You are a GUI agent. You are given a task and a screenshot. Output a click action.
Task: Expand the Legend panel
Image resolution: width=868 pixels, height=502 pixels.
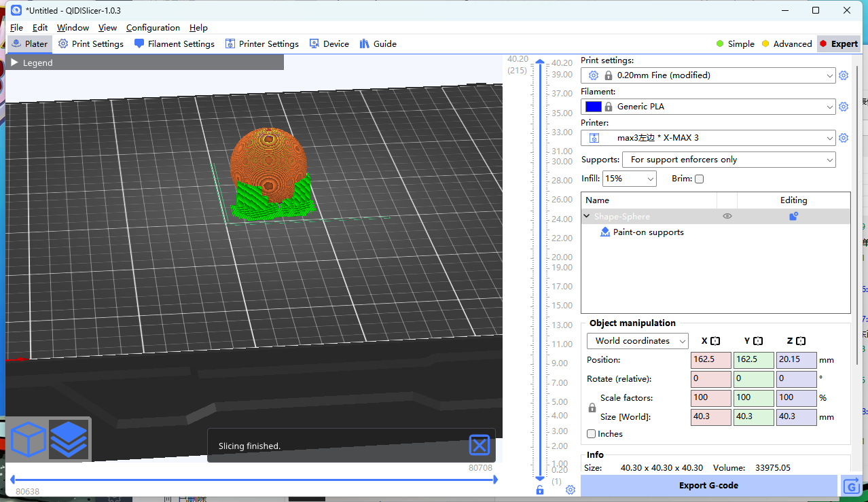pos(15,62)
